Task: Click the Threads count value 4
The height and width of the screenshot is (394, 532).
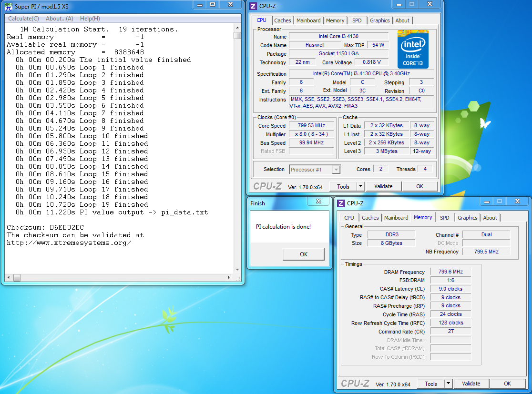Action: (x=425, y=169)
